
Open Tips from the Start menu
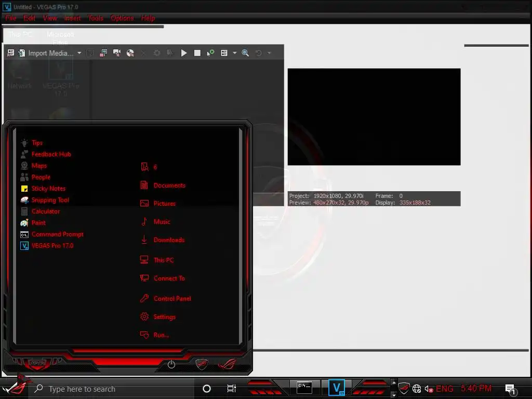tap(32, 143)
